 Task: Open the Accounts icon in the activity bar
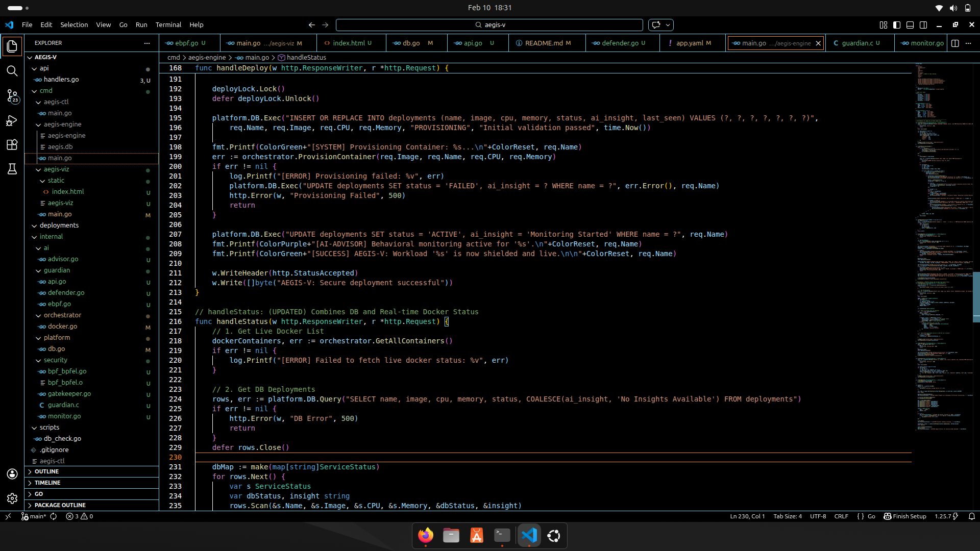pyautogui.click(x=12, y=474)
